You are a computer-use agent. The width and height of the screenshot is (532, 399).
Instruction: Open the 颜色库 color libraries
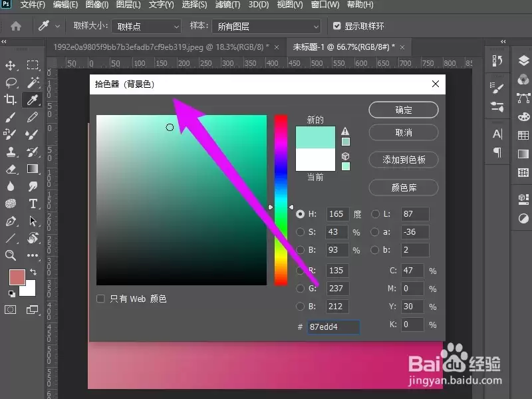[404, 188]
